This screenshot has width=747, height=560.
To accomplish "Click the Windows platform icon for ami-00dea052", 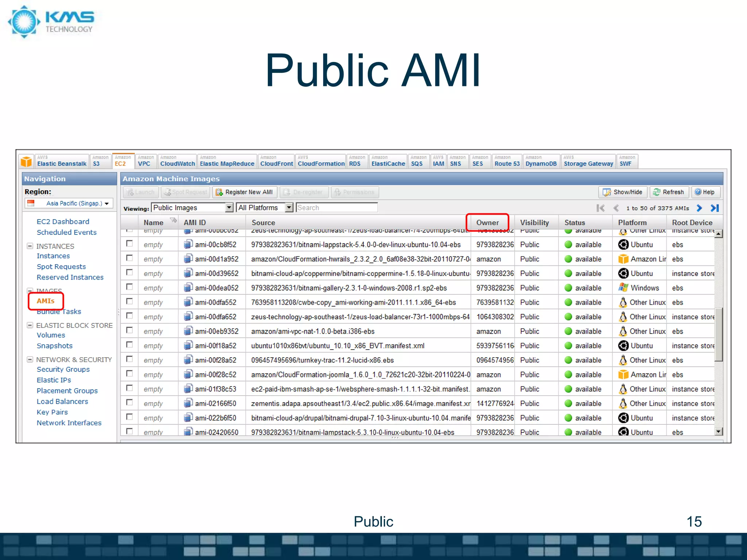I will coord(623,287).
